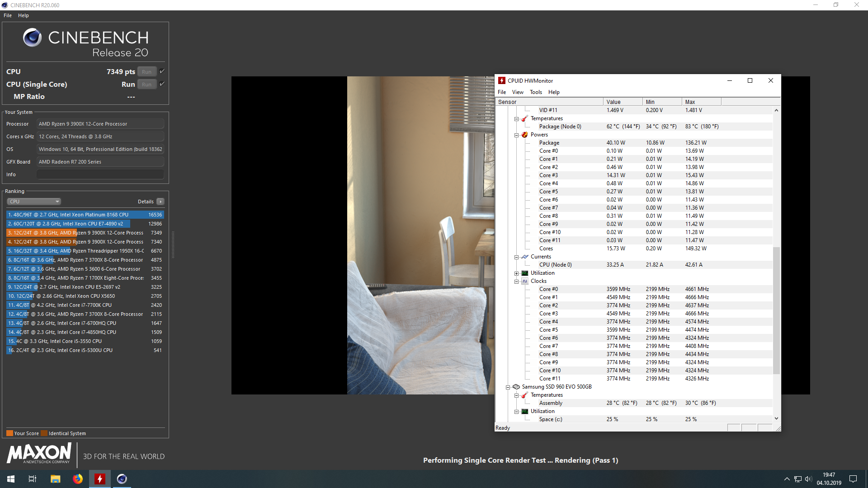The height and width of the screenshot is (488, 868).
Task: Open the Tools menu in HWMonitor
Action: click(x=536, y=92)
